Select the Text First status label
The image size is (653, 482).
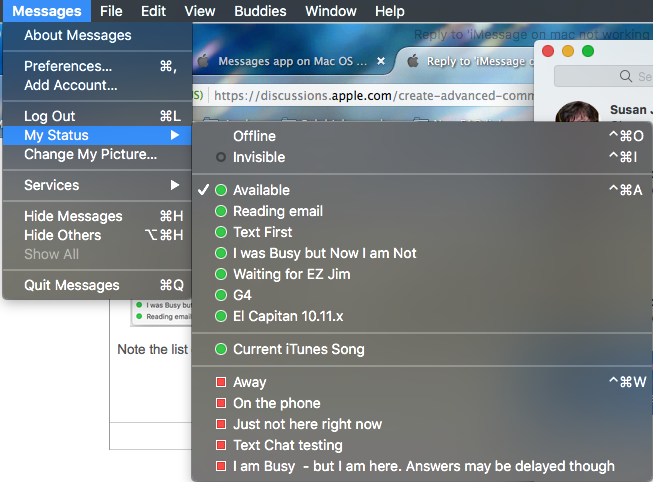262,232
